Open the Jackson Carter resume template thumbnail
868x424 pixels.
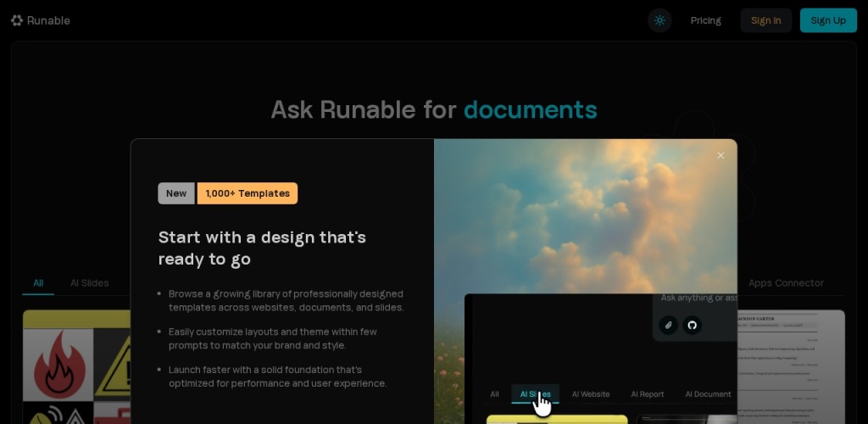[791, 366]
